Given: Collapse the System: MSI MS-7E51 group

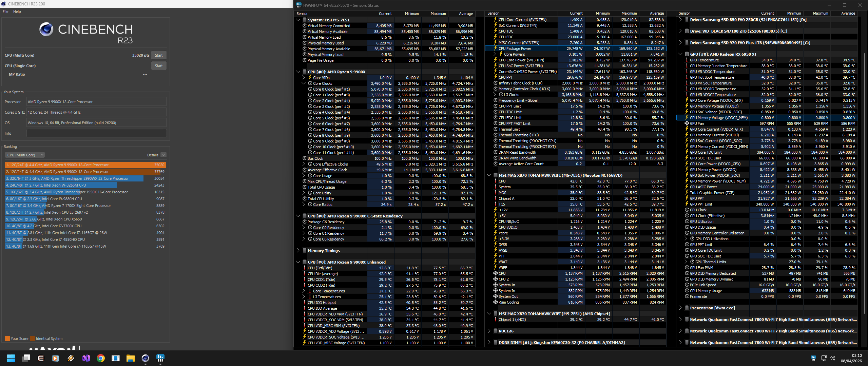Looking at the screenshot, I should pyautogui.click(x=298, y=20).
